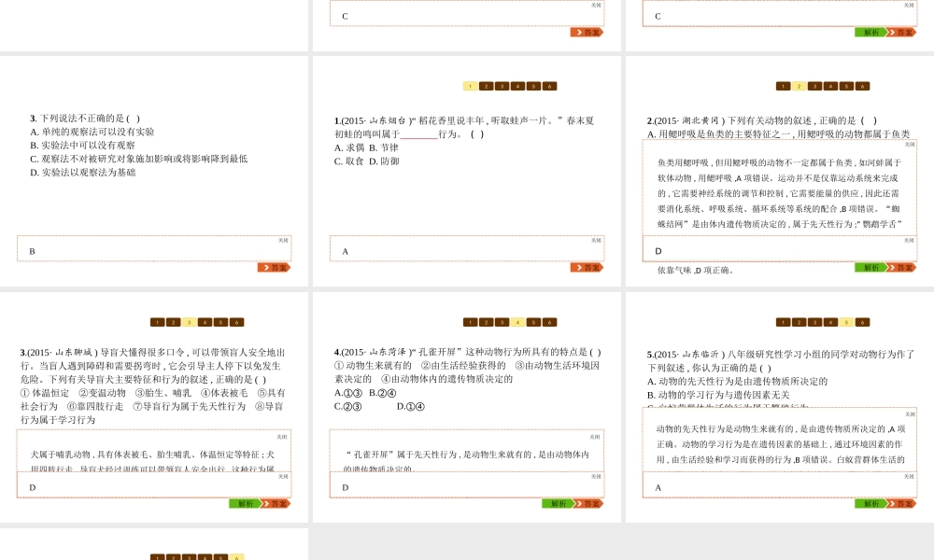Image resolution: width=934 pixels, height=560 pixels.
Task: Select the 山东菏泽 孔雀开屏 question slide
Action: (x=467, y=407)
